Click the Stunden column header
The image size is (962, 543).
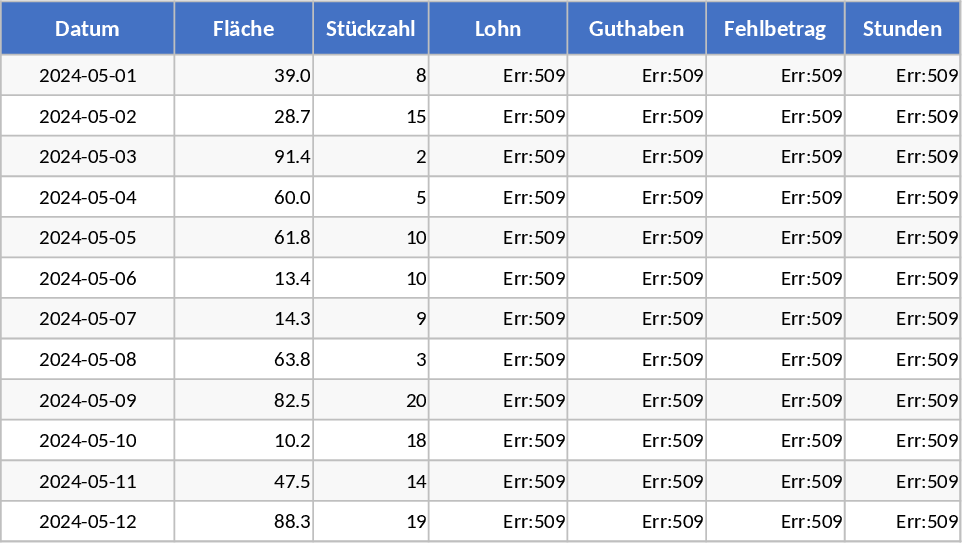tap(902, 28)
